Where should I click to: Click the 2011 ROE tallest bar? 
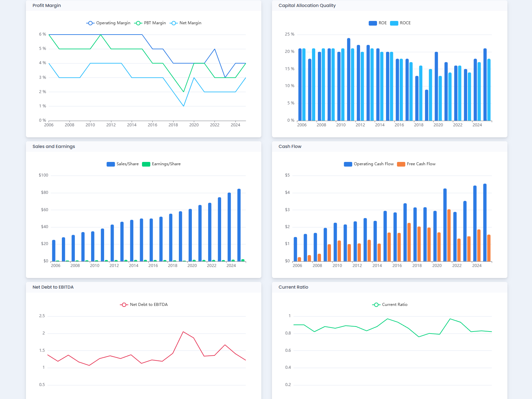348,79
